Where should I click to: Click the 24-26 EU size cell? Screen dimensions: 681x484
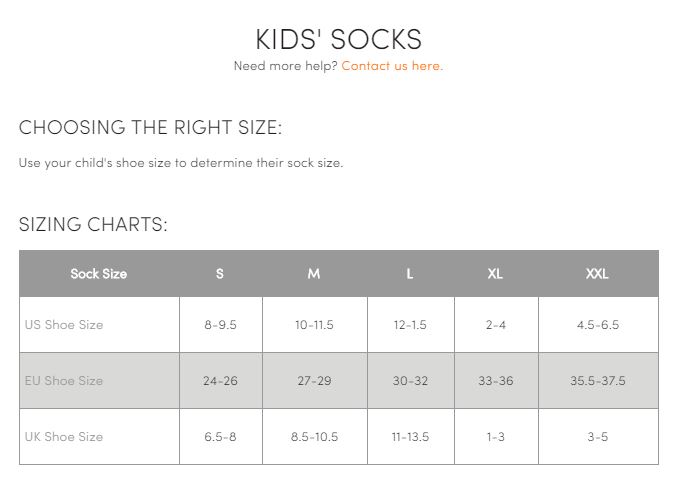click(221, 381)
